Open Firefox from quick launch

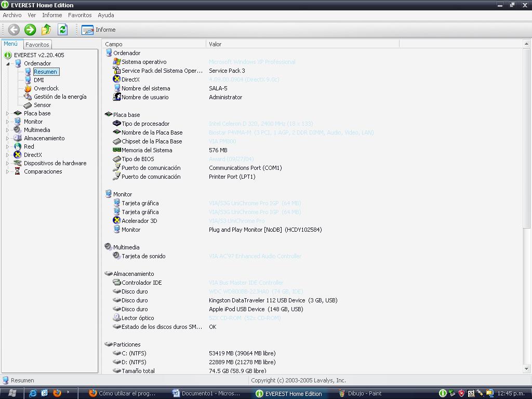click(x=57, y=393)
